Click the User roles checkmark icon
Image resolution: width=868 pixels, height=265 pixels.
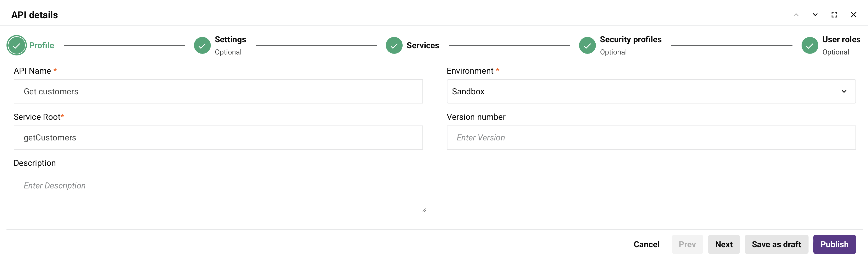[810, 46]
